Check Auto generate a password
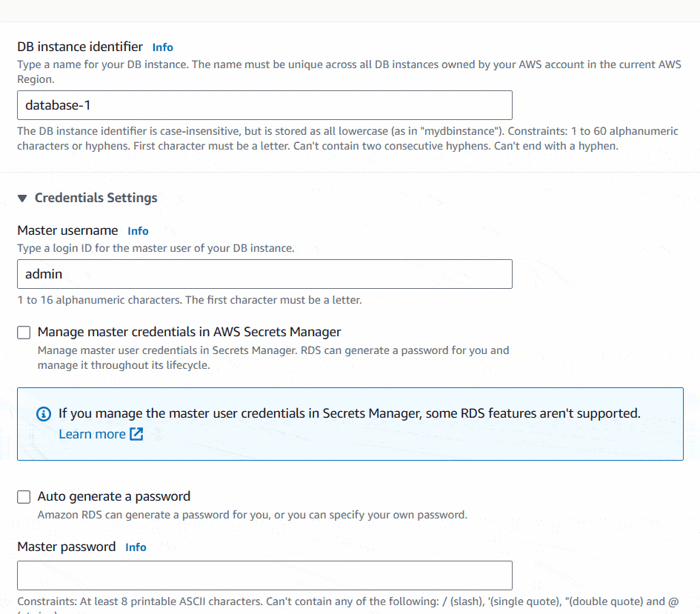The image size is (700, 614). click(24, 497)
